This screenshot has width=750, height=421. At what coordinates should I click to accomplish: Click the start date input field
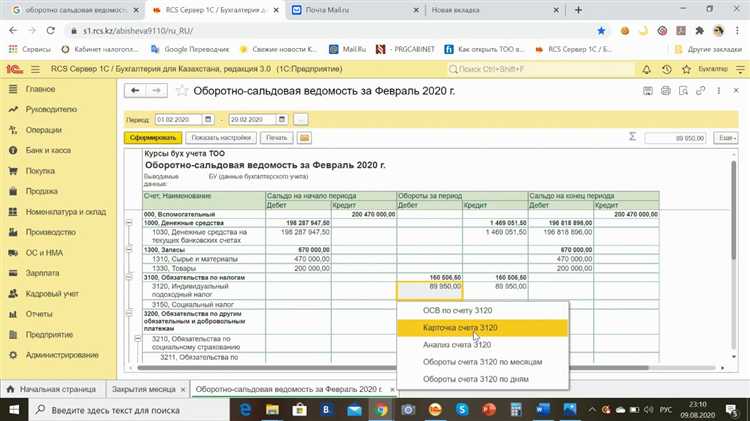pyautogui.click(x=178, y=119)
